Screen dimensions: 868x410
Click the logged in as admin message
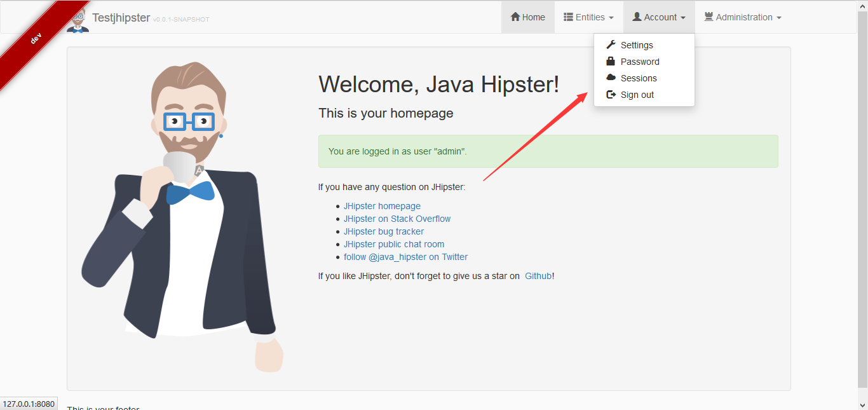click(548, 151)
